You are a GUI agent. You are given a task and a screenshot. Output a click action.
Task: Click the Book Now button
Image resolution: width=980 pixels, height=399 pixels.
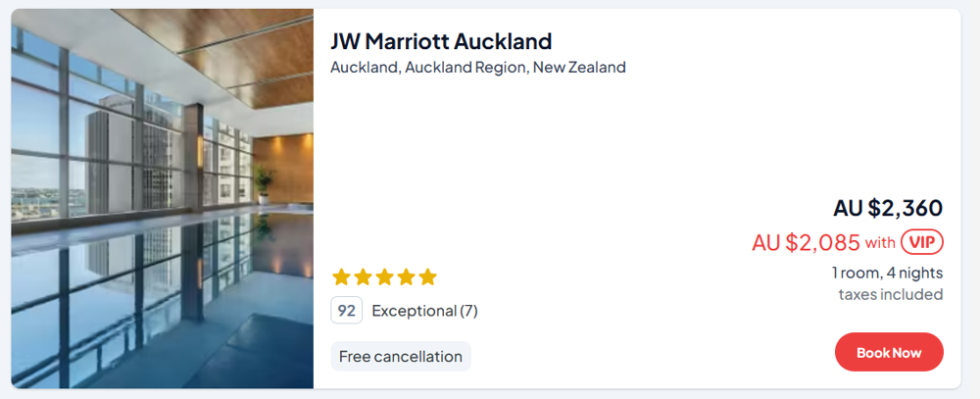[889, 353]
